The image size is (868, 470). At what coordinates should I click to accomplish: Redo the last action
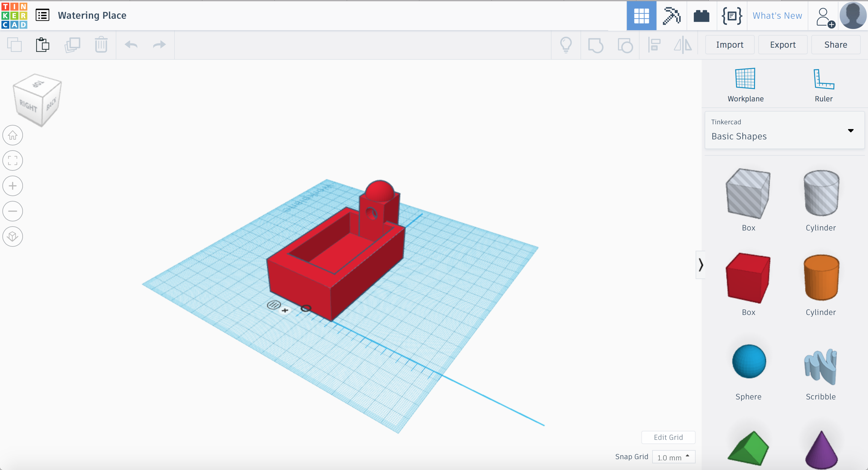pos(159,45)
